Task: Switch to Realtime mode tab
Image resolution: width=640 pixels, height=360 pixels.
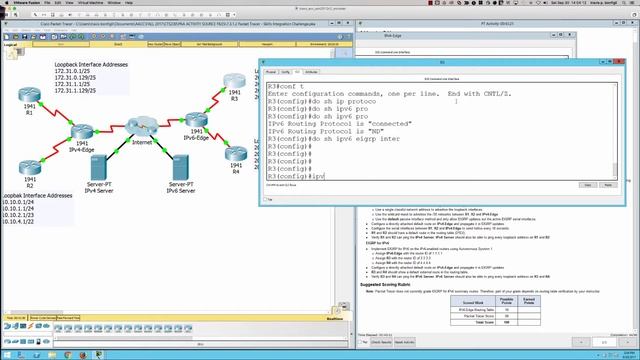Action: point(335,318)
